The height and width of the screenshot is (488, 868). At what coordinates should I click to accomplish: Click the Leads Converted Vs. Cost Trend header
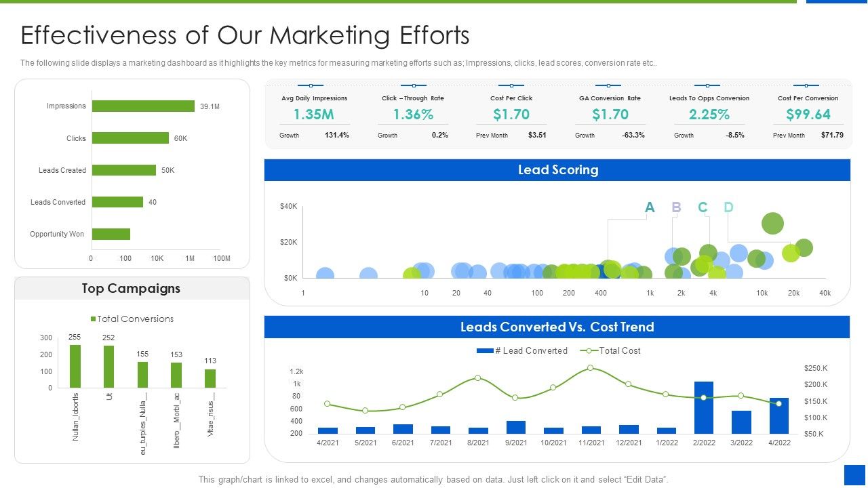557,327
